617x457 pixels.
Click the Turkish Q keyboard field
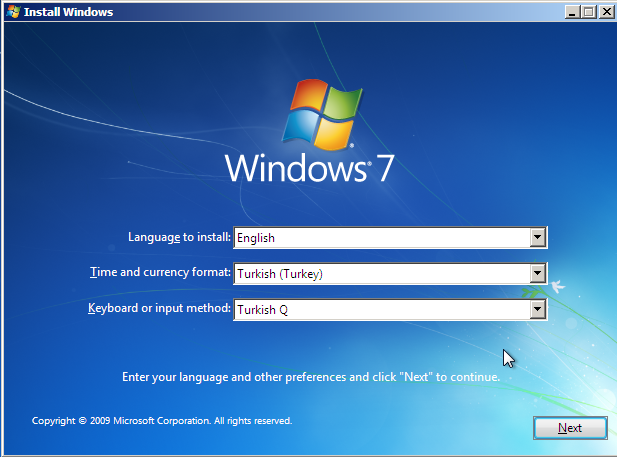pos(390,310)
